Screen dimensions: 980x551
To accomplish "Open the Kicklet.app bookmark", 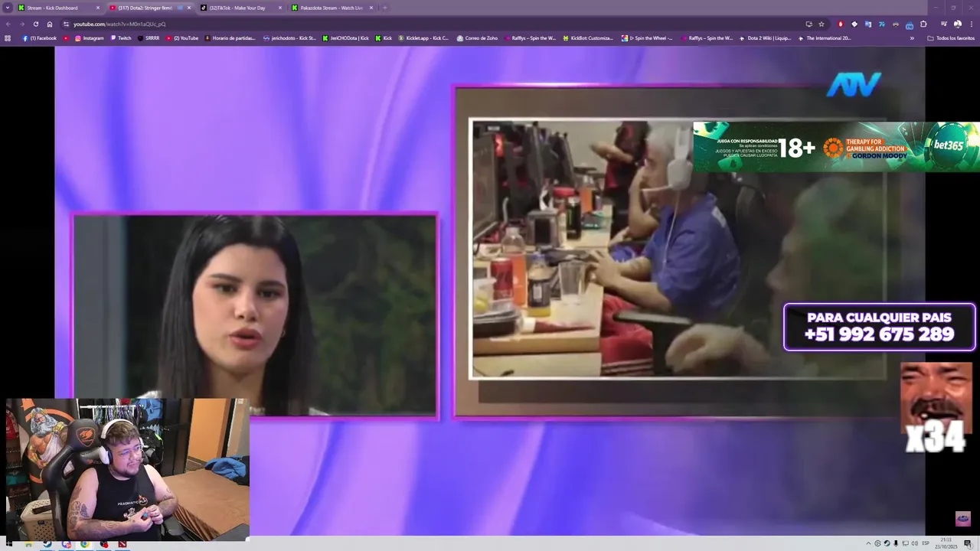I will click(x=423, y=38).
